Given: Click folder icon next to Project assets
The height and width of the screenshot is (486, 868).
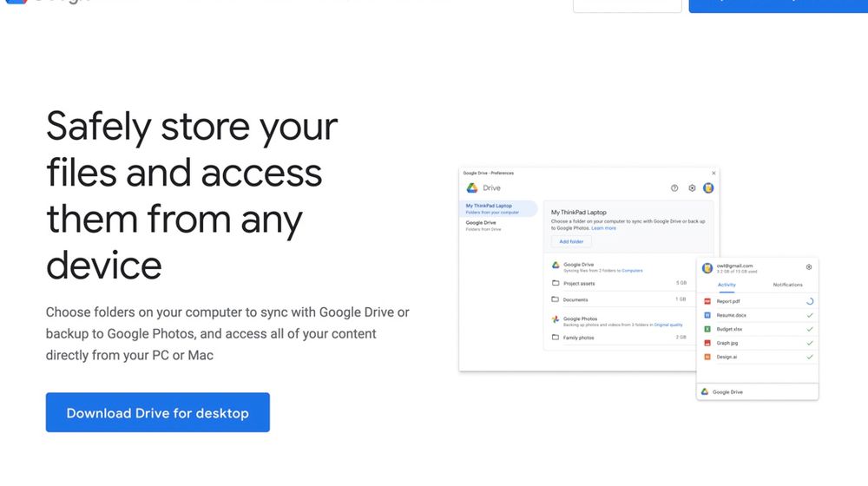Looking at the screenshot, I should [x=556, y=283].
